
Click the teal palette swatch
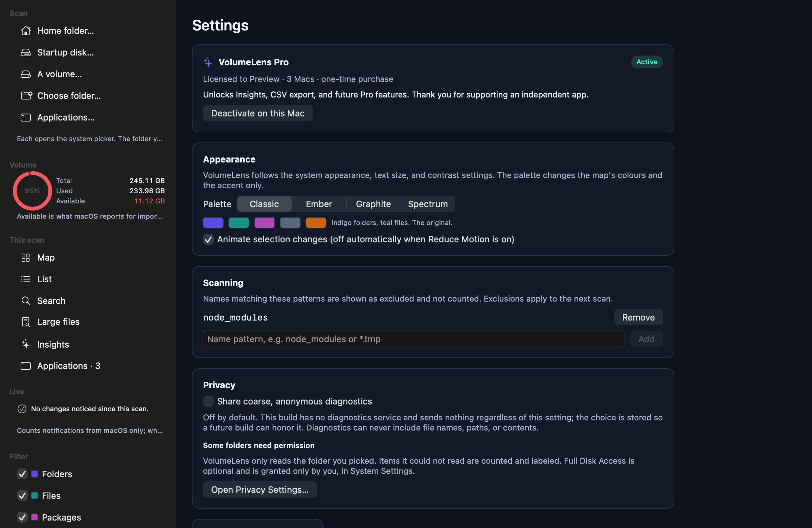coord(239,222)
